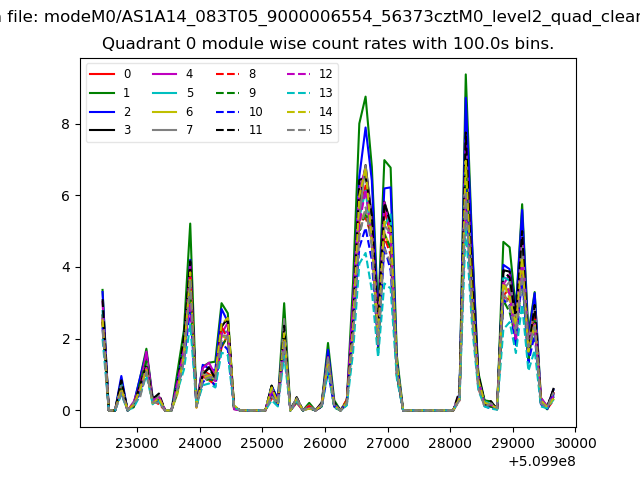Viewport: 640px width, 480px height.
Task: Click the red dashed legend entry 8
Action: (226, 74)
